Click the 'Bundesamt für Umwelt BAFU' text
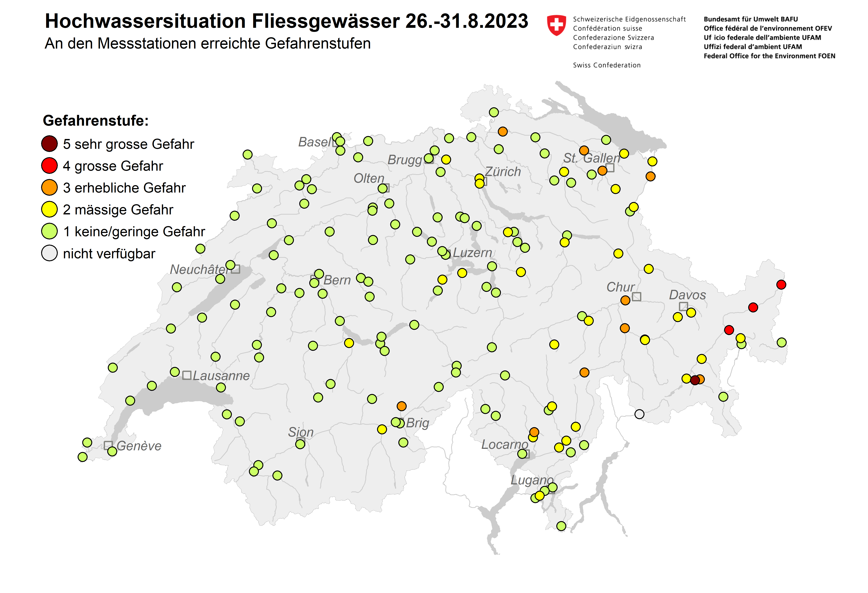The width and height of the screenshot is (868, 593). (750, 19)
